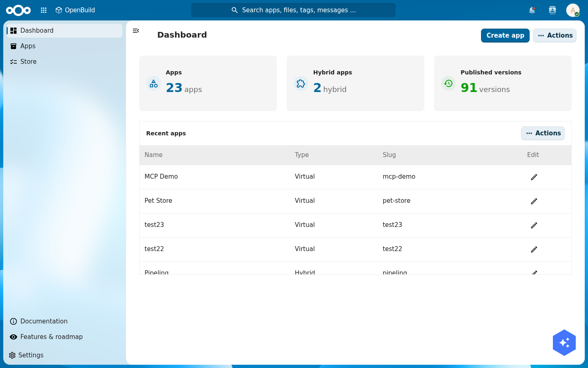Open Apps in the sidebar
The height and width of the screenshot is (368, 588).
click(65, 46)
